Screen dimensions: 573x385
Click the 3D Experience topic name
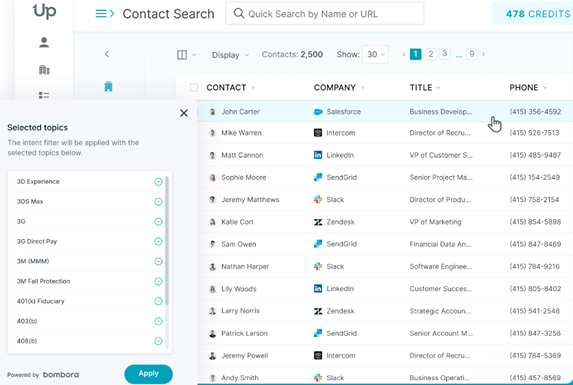coord(38,182)
